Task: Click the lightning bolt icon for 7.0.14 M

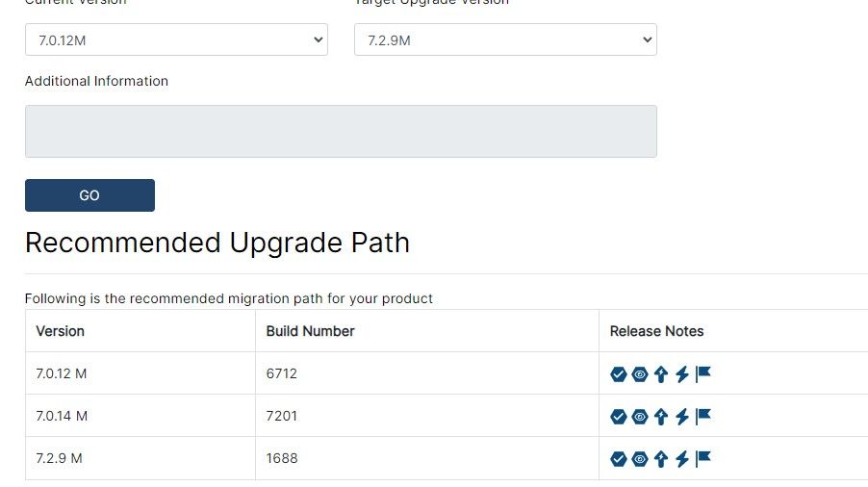Action: point(682,417)
